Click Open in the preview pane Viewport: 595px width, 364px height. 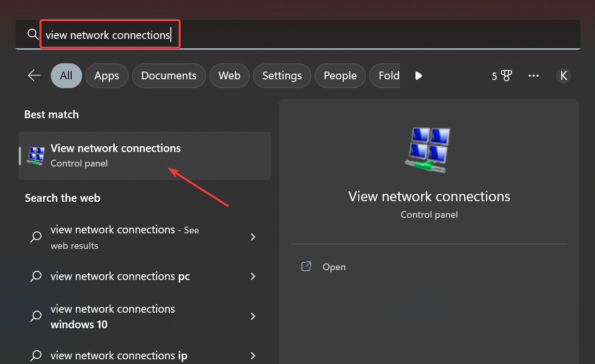coord(334,267)
